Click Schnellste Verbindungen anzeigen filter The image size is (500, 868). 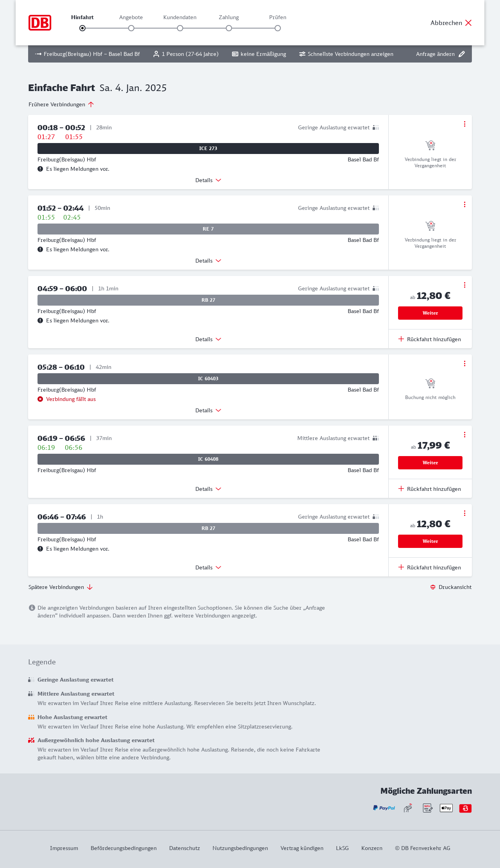(346, 54)
